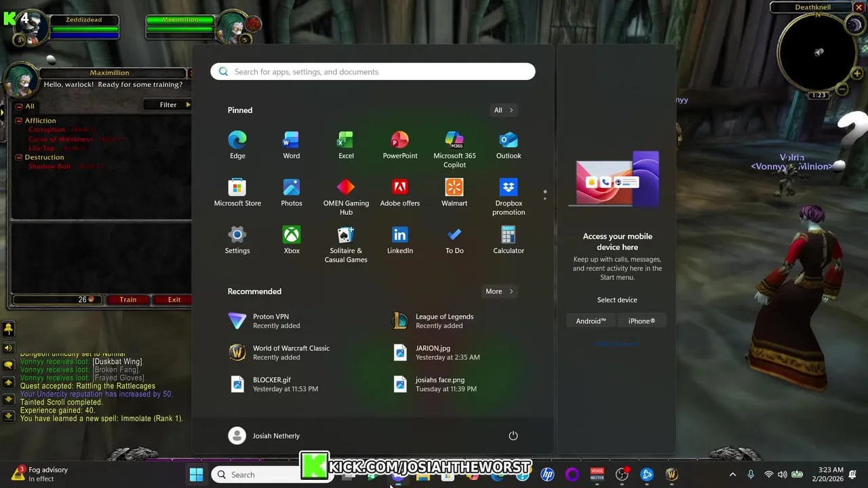The width and height of the screenshot is (868, 488).
Task: Open the Wi-Fi network tray icon
Action: tap(768, 474)
